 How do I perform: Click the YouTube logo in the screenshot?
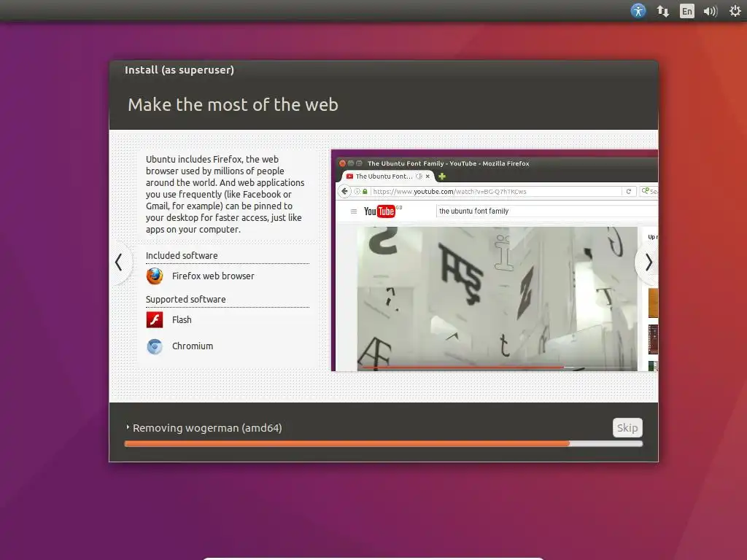point(379,211)
